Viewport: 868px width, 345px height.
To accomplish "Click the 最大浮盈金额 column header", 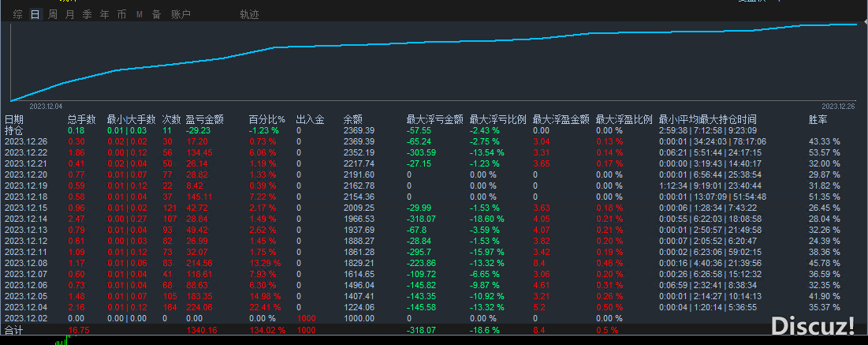I will (561, 119).
